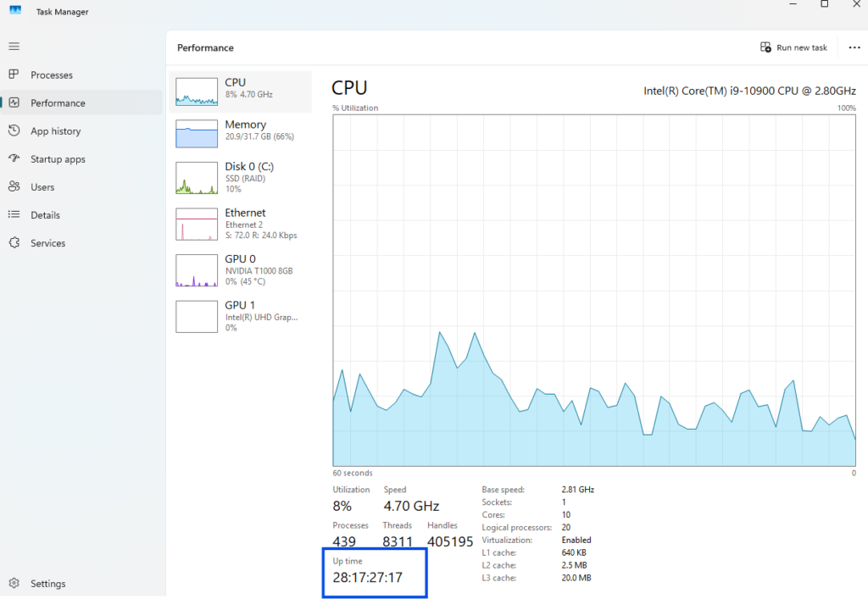Click Run new task button

click(x=793, y=47)
